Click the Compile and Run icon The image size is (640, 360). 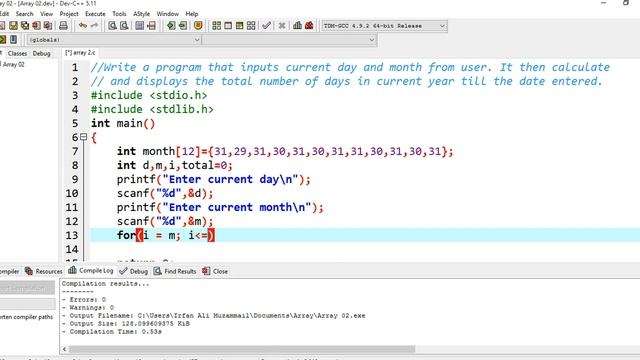click(x=239, y=26)
